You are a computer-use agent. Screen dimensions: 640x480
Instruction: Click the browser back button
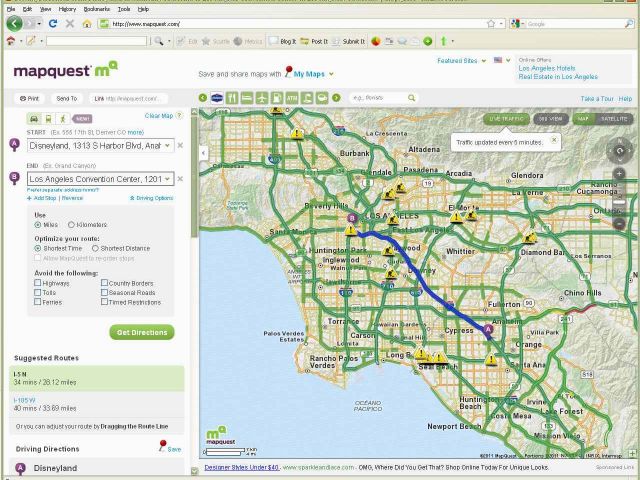(x=14, y=24)
